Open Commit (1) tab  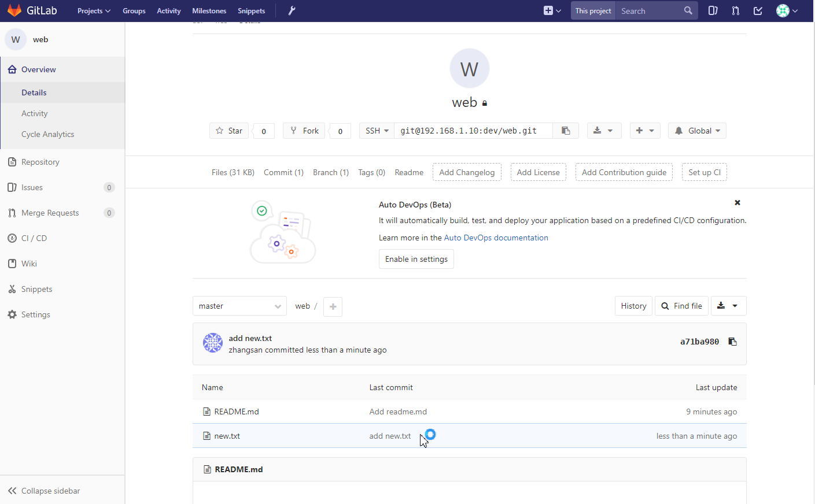click(x=283, y=172)
